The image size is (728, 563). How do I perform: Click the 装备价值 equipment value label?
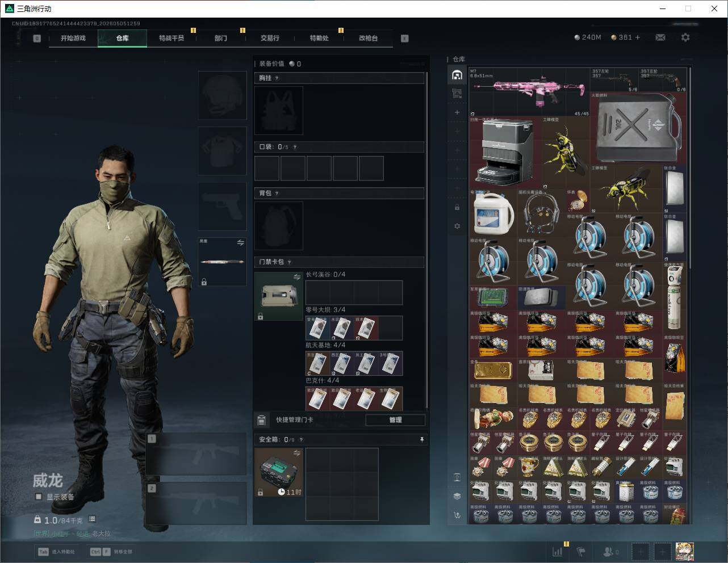pos(271,64)
